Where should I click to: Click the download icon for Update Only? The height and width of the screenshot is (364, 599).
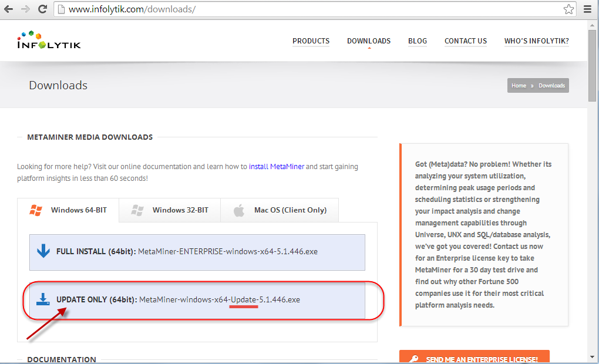tap(43, 299)
